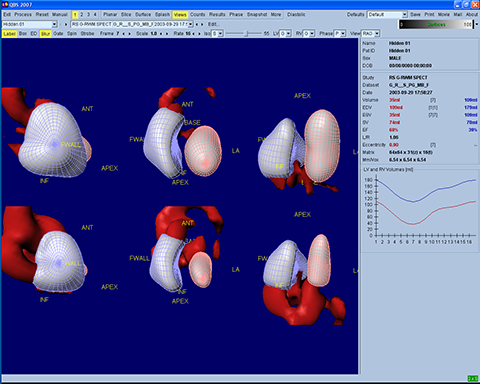Click the Exit button
480x384 pixels.
point(7,15)
